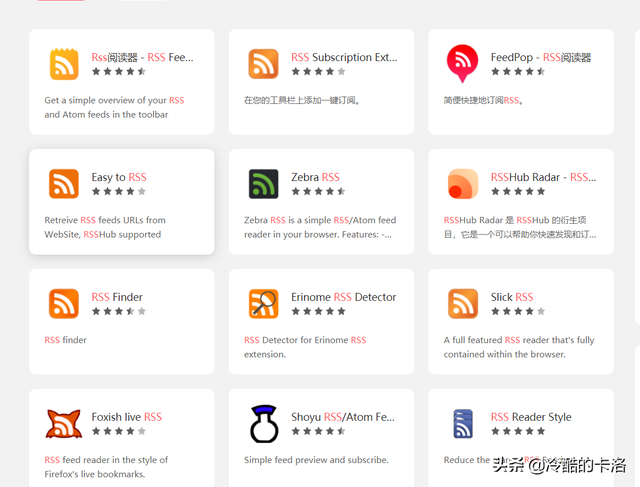Click the Rss阅读器 RSS Feed Reader icon

pos(64,64)
